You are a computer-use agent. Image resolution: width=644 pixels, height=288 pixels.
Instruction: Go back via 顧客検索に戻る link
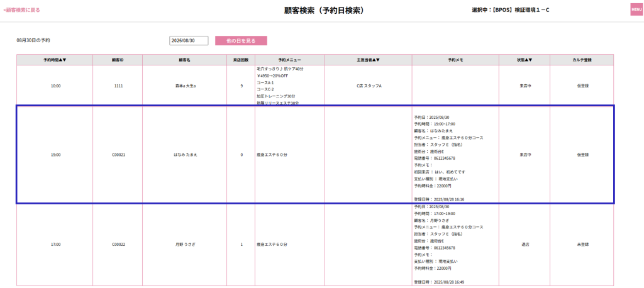[22, 10]
